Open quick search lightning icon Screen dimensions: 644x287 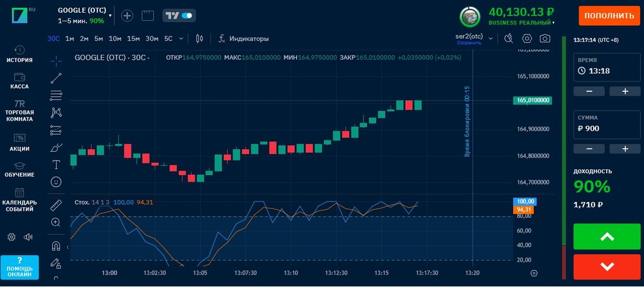click(508, 38)
